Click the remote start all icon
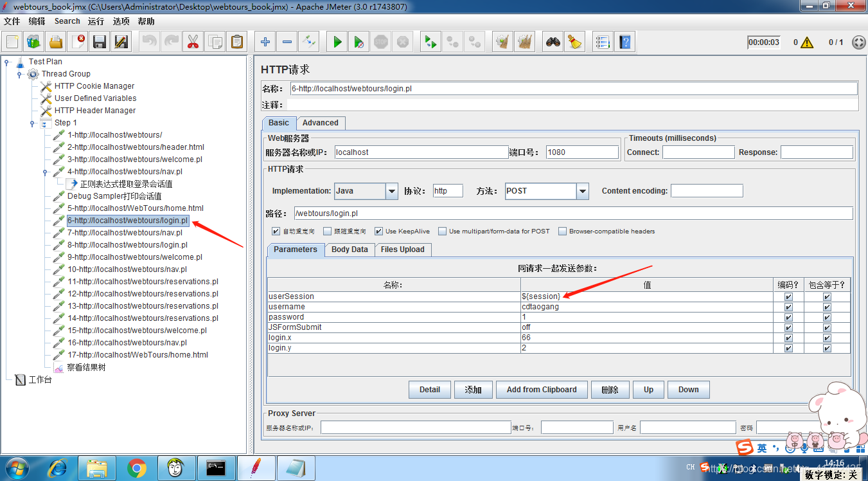The width and height of the screenshot is (868, 481). (x=430, y=42)
